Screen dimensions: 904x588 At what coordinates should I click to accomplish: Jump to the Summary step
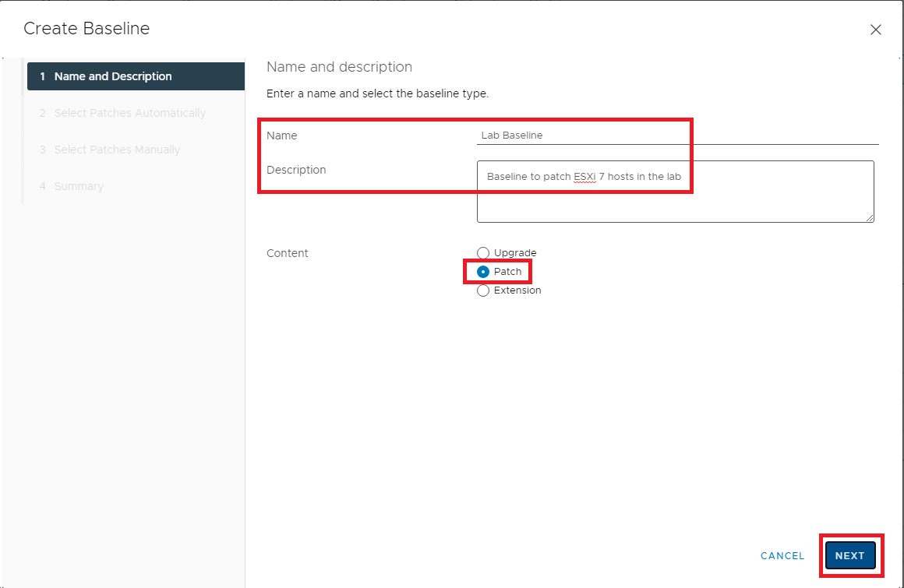tap(79, 186)
